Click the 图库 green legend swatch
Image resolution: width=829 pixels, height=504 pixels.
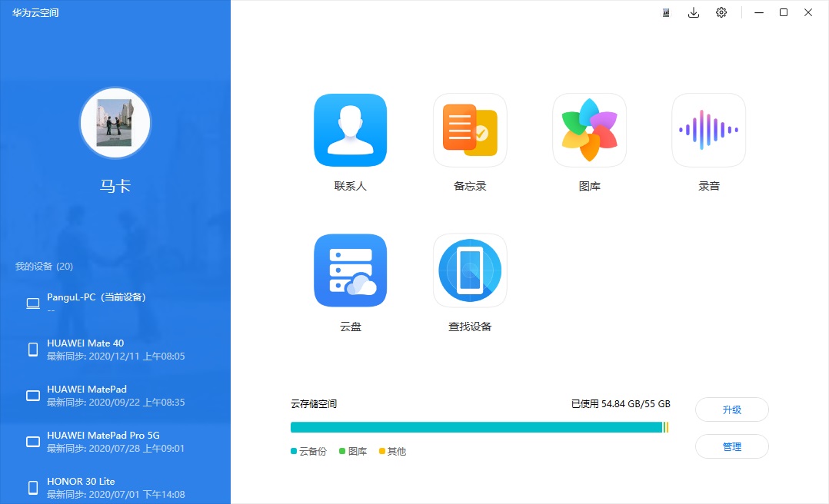[x=342, y=451]
